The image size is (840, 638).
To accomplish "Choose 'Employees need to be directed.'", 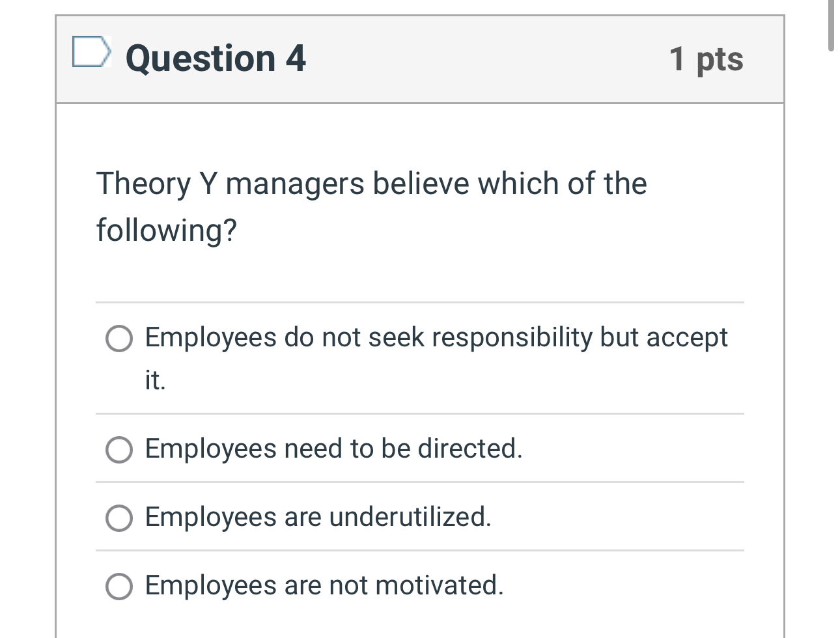I will [x=119, y=449].
